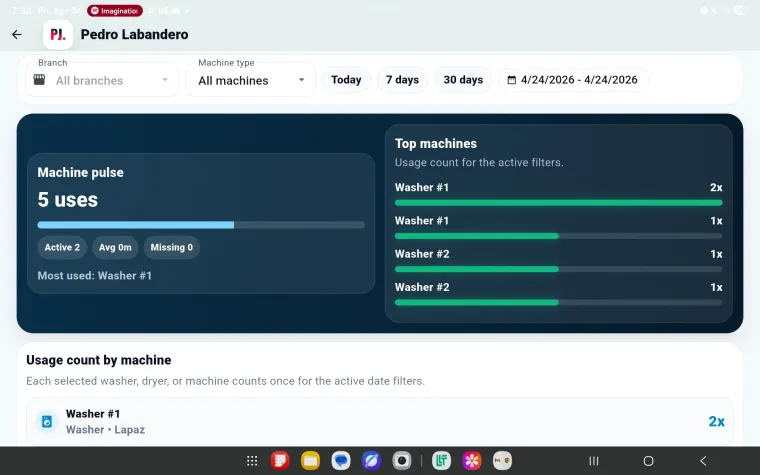Tap the system back chevron in taskbar

coord(703,461)
